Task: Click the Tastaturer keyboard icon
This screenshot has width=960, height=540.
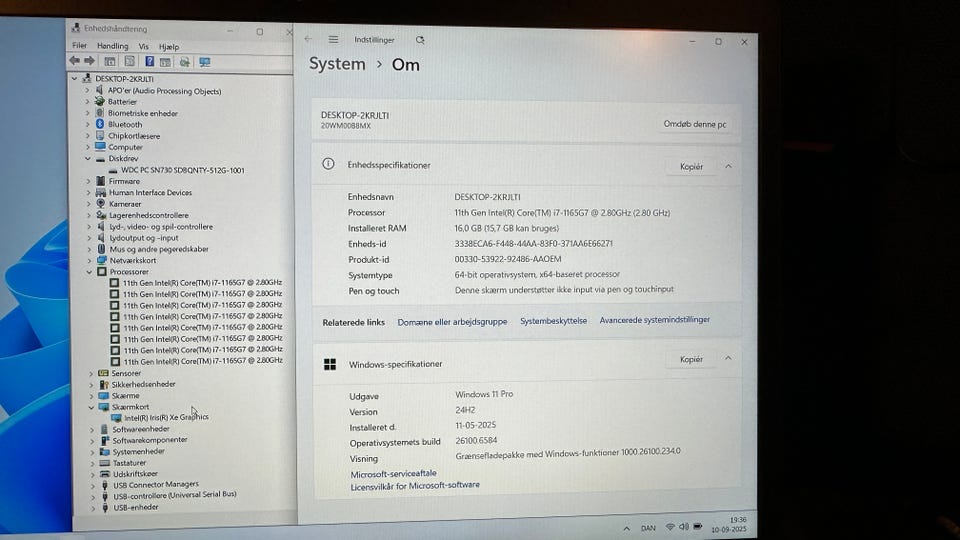Action: pos(105,463)
